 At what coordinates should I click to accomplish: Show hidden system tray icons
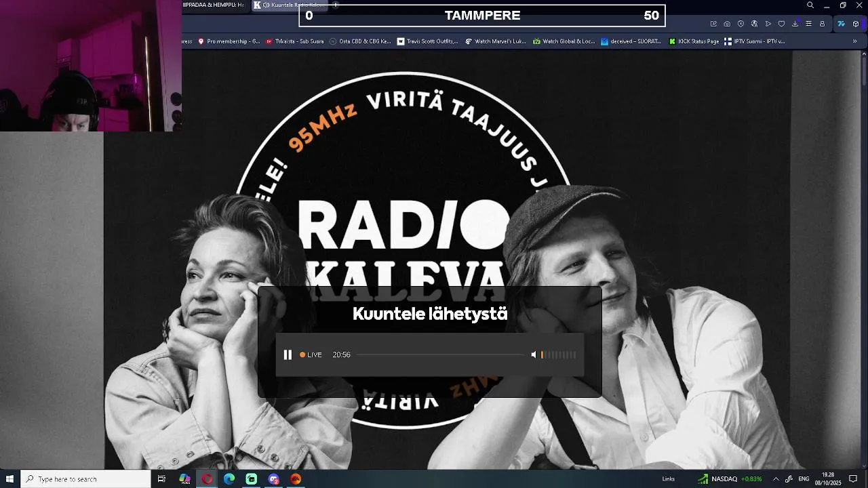click(776, 479)
